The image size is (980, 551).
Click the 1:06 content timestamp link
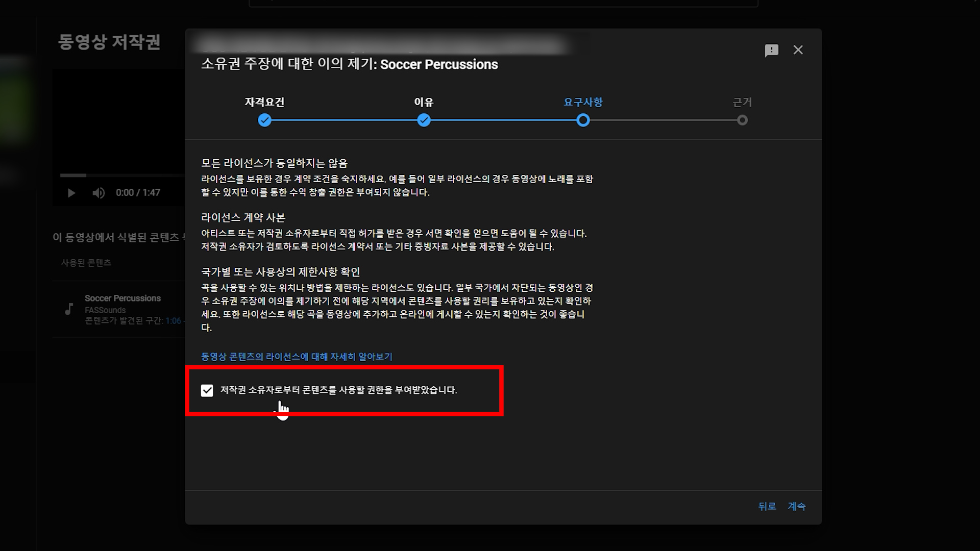click(x=173, y=321)
